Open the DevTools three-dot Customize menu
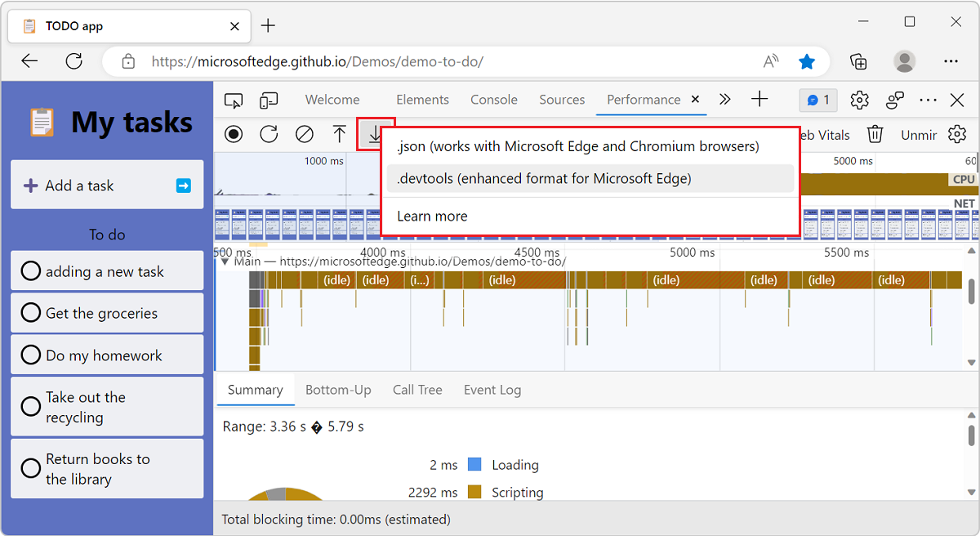Screen dimensions: 980x536 (928, 100)
